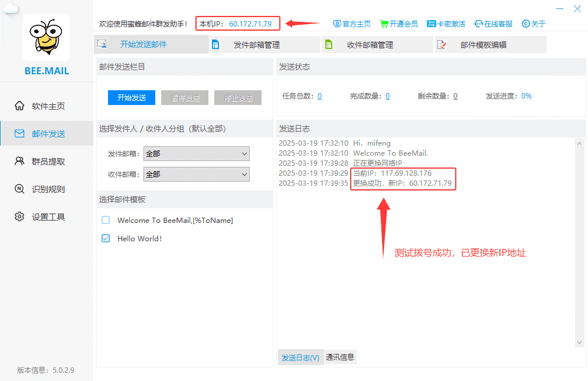Uncheck the Hello World! template checkbox

tap(106, 238)
